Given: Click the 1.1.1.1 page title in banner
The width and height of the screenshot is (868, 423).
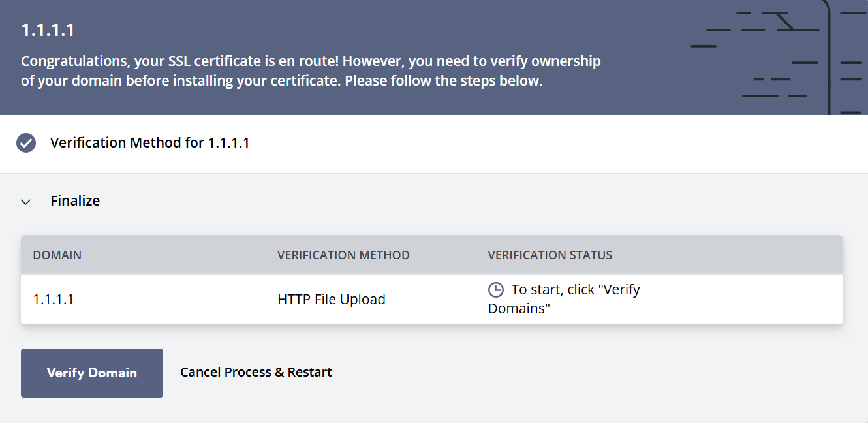Looking at the screenshot, I should 48,30.
